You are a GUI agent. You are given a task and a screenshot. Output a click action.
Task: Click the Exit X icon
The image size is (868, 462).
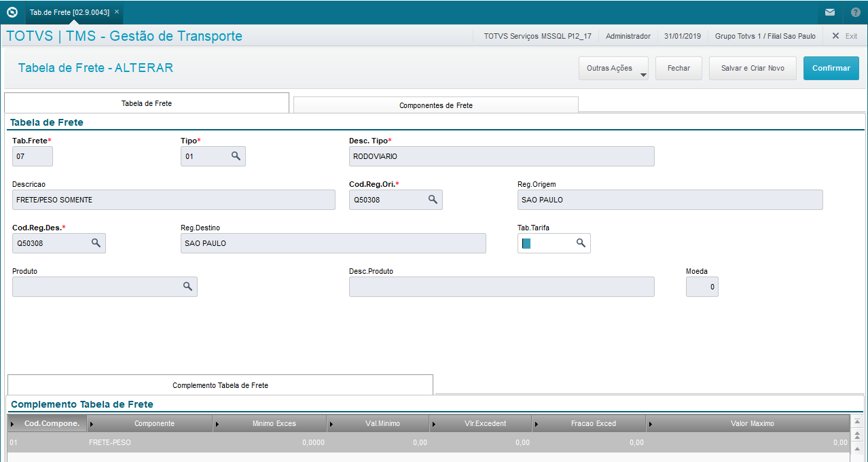tap(835, 36)
